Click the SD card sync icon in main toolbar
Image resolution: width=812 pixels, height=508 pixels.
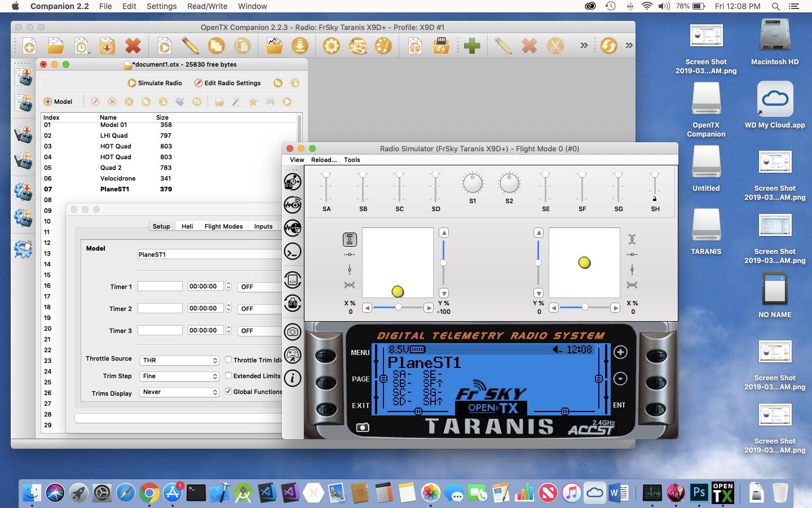coord(440,46)
